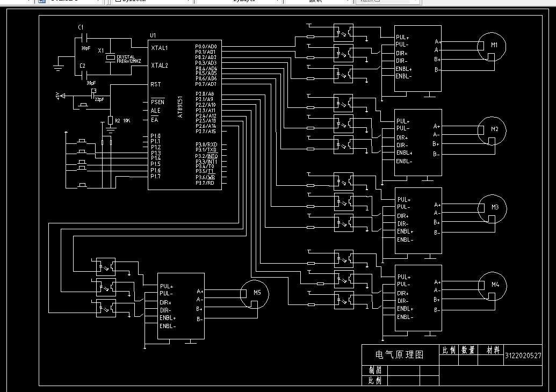Click the 数量 title block header
The height and width of the screenshot is (392, 556).
pos(468,350)
